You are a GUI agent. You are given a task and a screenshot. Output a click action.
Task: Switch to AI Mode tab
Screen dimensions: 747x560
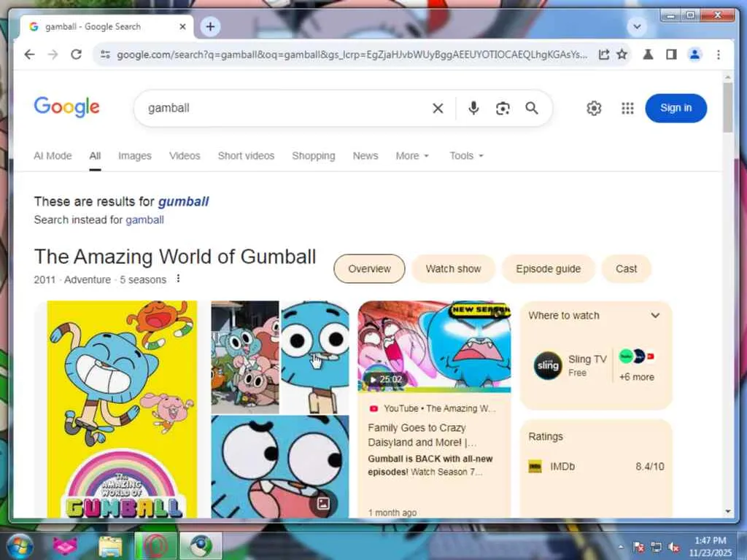click(53, 156)
